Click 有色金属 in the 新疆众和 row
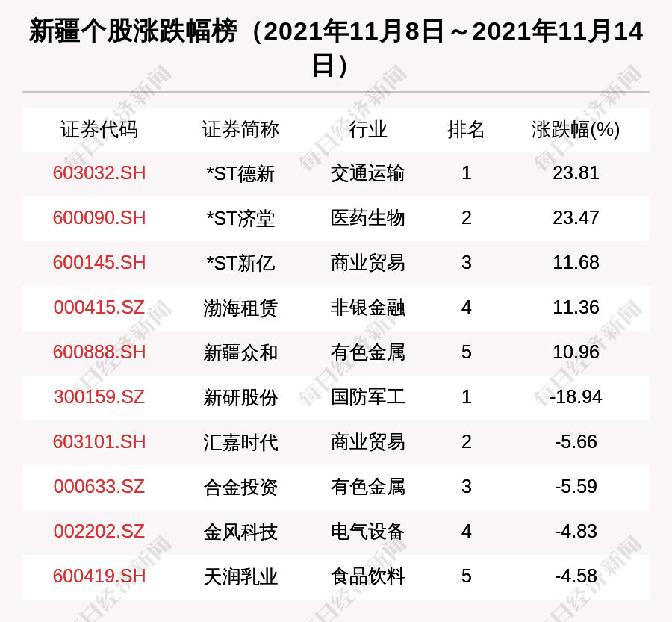The image size is (672, 622). tap(367, 352)
